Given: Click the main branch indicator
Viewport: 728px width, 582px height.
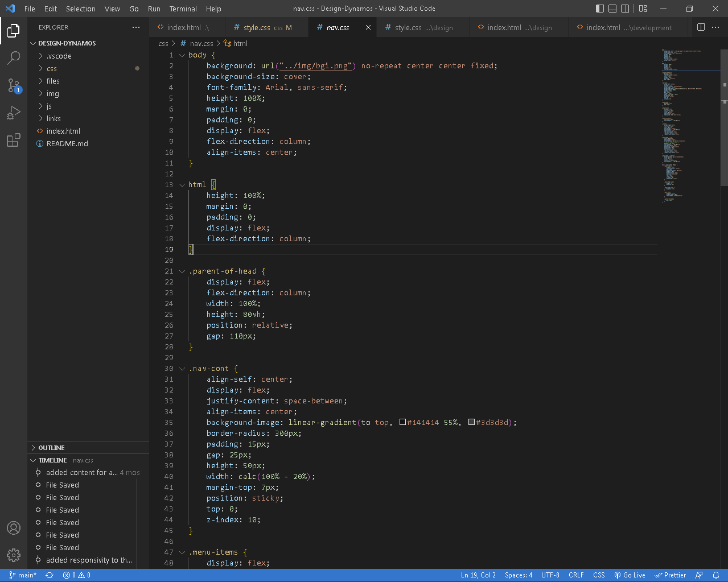Looking at the screenshot, I should coord(23,575).
